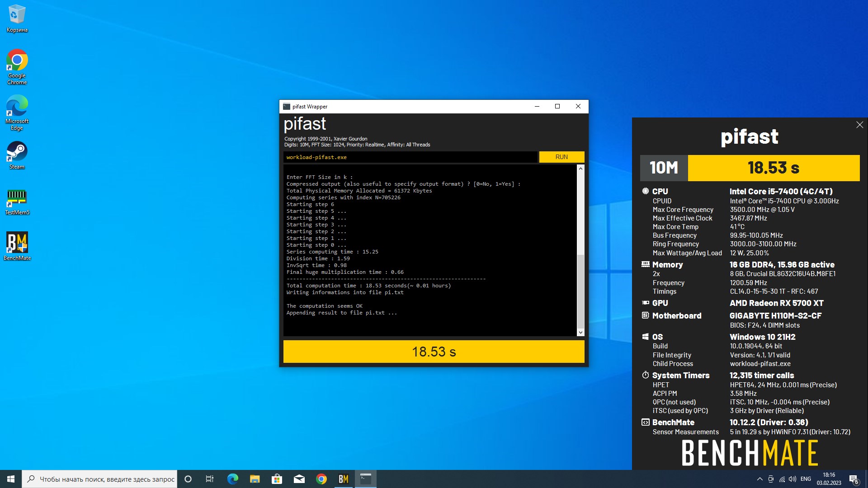Switch to pifast Wrapper console on taskbar
Viewport: 868px width, 488px height.
(365, 479)
